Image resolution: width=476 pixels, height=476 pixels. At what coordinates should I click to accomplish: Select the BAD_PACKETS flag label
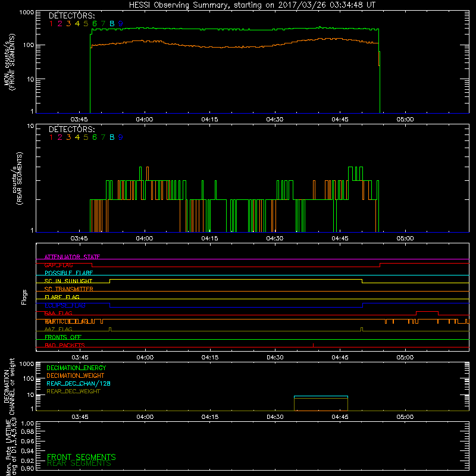(65, 345)
